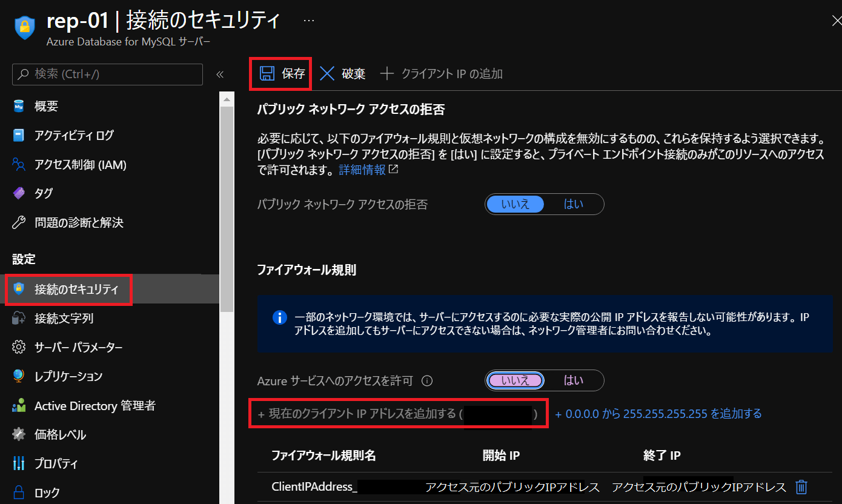842x504 pixels.
Task: Click the shield icon beside 接続のセキュリティ
Action: click(x=19, y=289)
